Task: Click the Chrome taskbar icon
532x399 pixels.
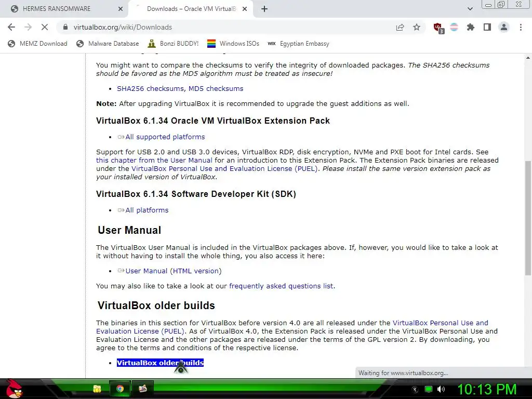Action: click(x=119, y=389)
